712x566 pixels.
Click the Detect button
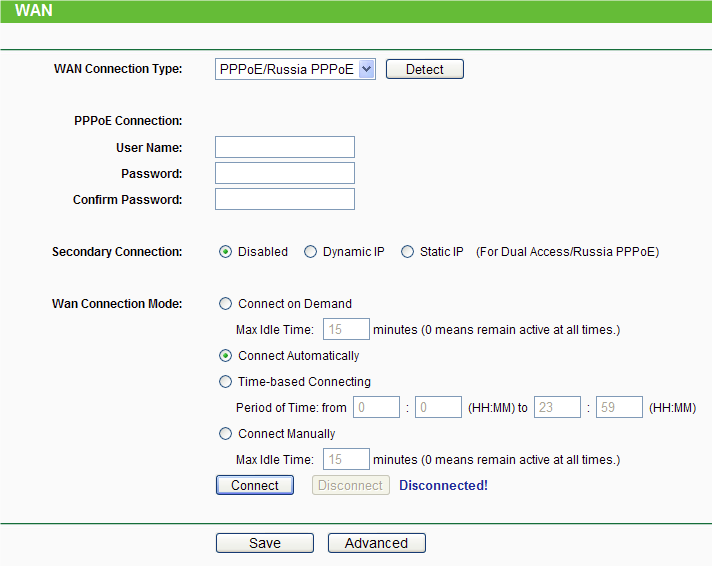pyautogui.click(x=425, y=69)
